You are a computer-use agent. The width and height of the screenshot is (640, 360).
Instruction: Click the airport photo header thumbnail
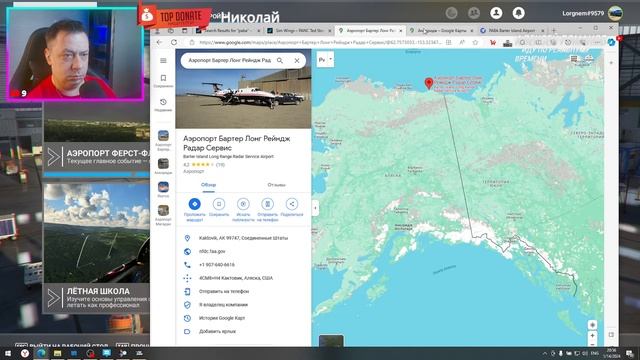[243, 98]
